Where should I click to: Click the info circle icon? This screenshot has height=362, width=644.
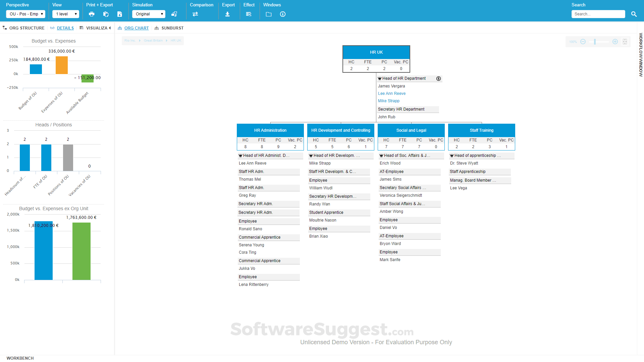(x=283, y=14)
